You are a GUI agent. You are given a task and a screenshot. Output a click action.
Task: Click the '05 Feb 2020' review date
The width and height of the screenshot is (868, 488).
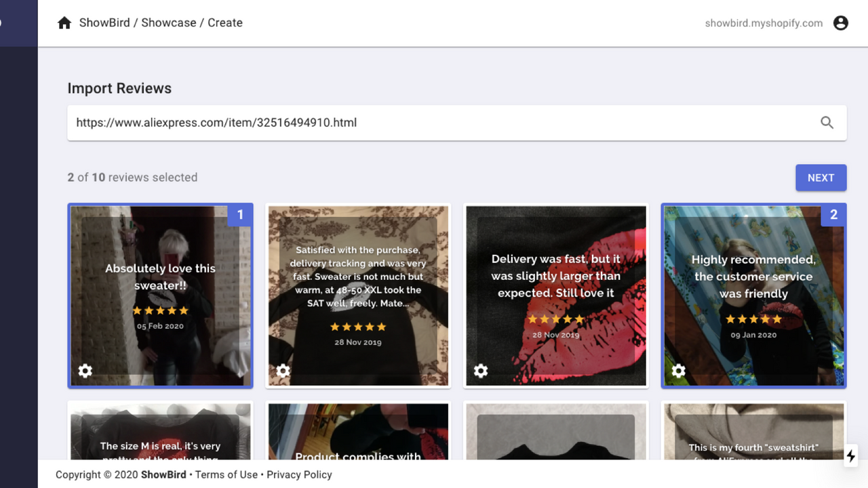click(x=160, y=326)
